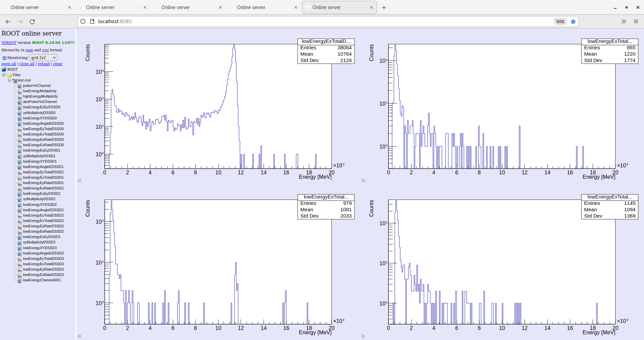Image resolution: width=644 pixels, height=340 pixels.
Task: Click the shield icon in the address bar
Action: (x=83, y=21)
